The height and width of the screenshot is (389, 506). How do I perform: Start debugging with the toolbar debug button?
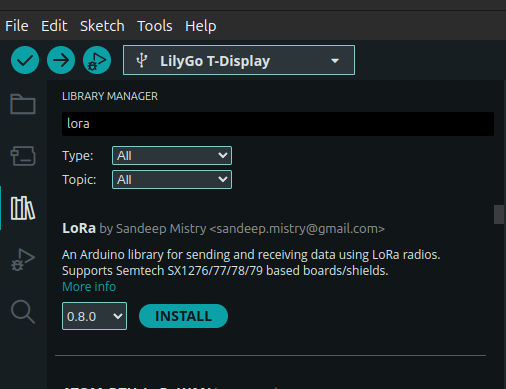(x=97, y=60)
